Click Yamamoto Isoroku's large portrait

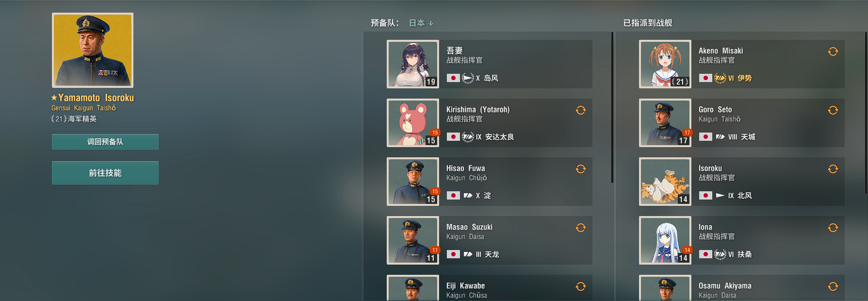[x=93, y=50]
